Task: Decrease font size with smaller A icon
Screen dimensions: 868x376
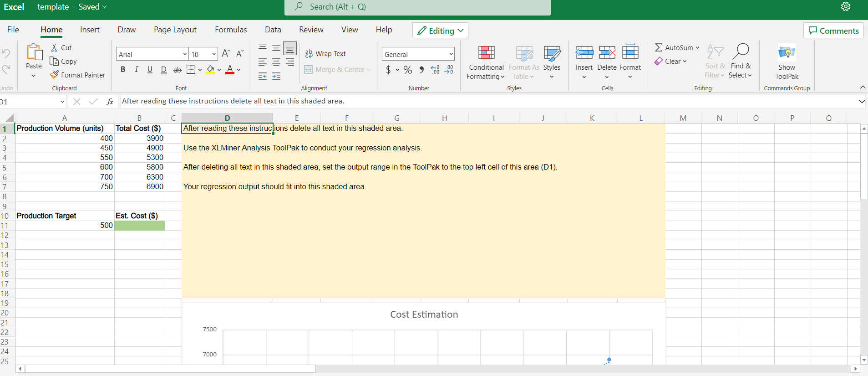Action: coord(240,54)
